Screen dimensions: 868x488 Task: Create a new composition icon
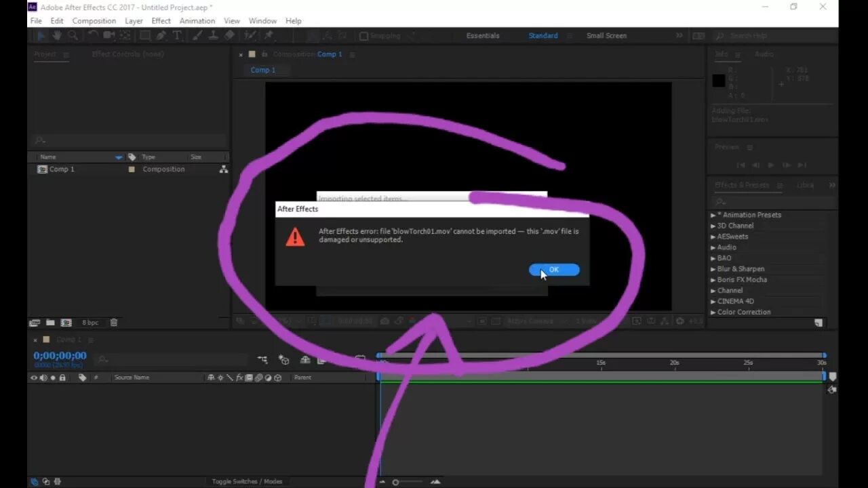coord(66,323)
